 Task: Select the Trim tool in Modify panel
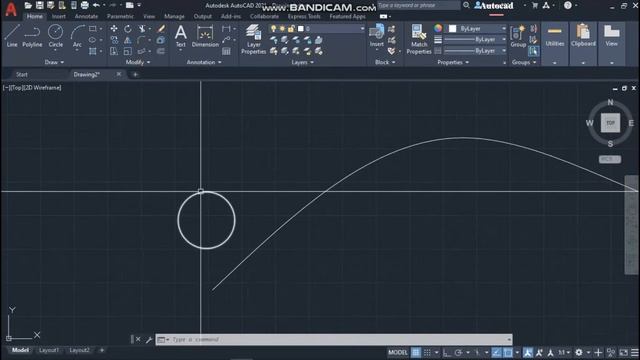[142, 29]
